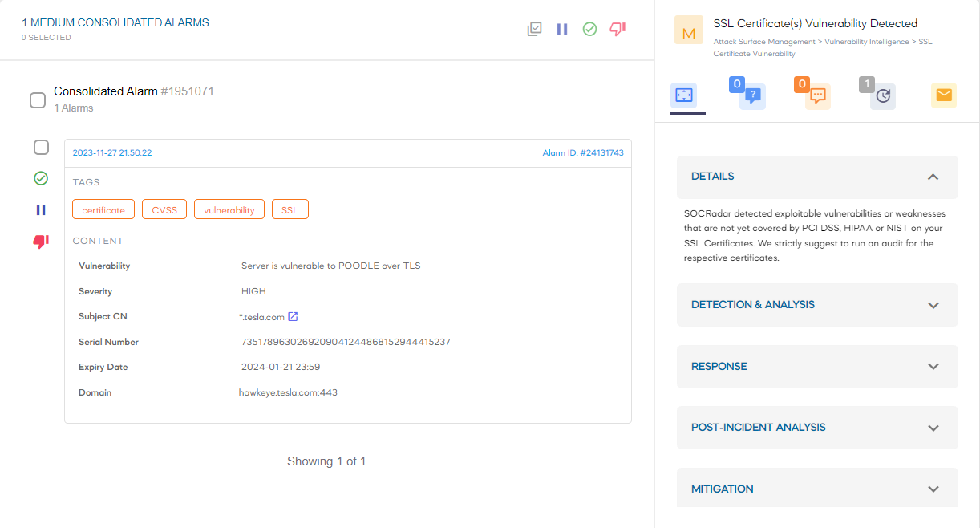Screen dimensions: 980x528
Task: Open the comments tab with orange badge
Action: 817,96
